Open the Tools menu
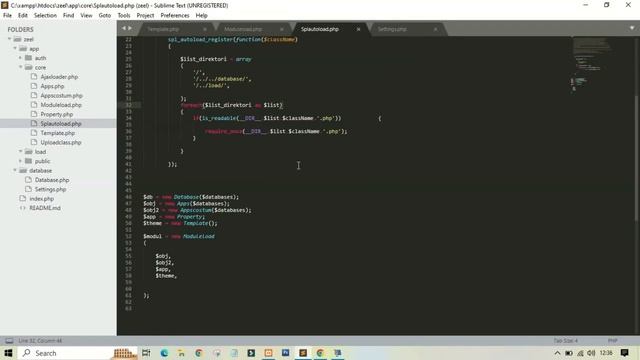 pos(124,16)
